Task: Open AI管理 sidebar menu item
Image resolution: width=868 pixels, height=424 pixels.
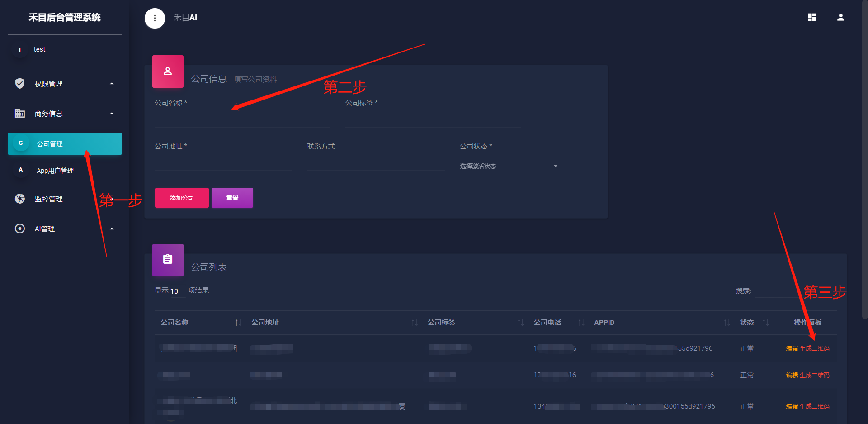Action: coord(65,229)
